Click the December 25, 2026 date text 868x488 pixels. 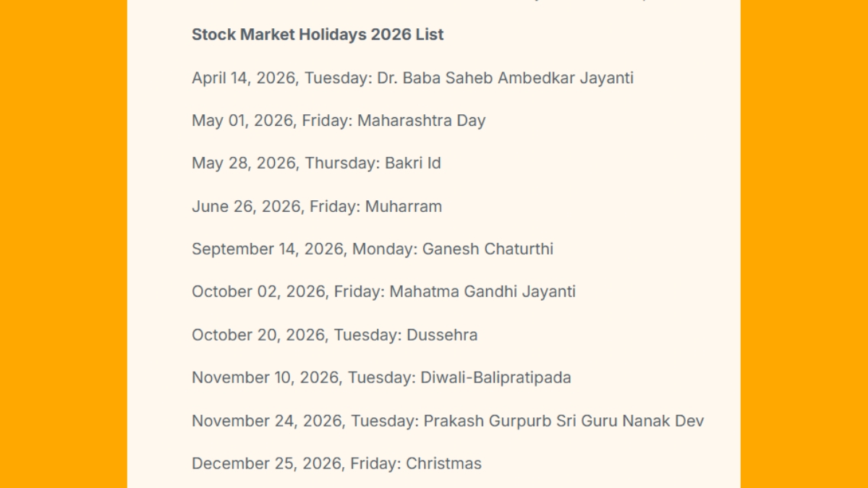coord(266,464)
